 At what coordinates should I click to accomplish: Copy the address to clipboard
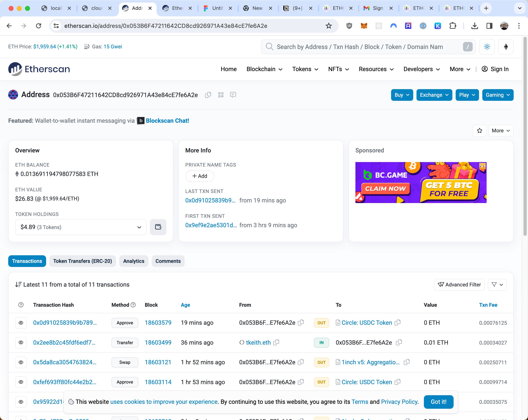click(x=208, y=95)
